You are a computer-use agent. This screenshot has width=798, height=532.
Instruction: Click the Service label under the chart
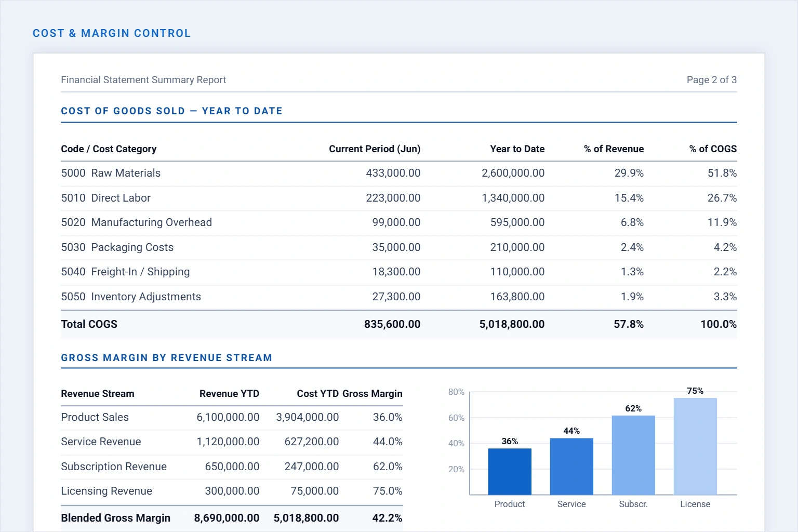[571, 504]
